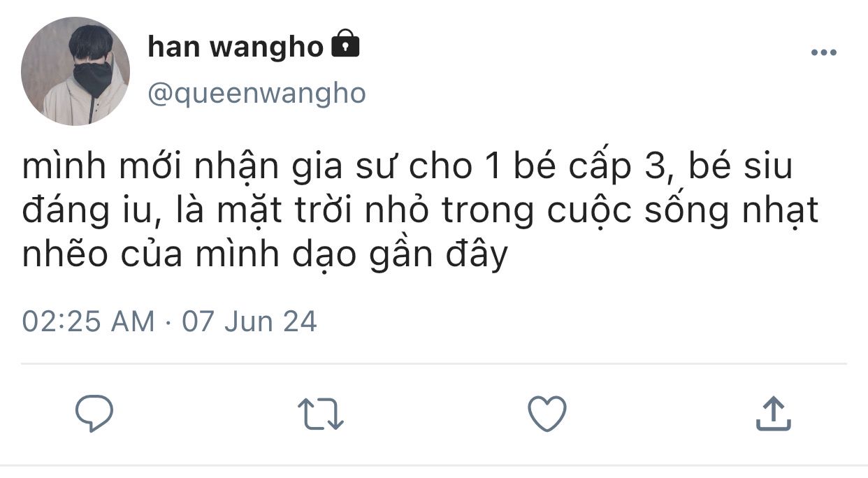Click the black face mask in the avatar
868x478 pixels.
93,77
